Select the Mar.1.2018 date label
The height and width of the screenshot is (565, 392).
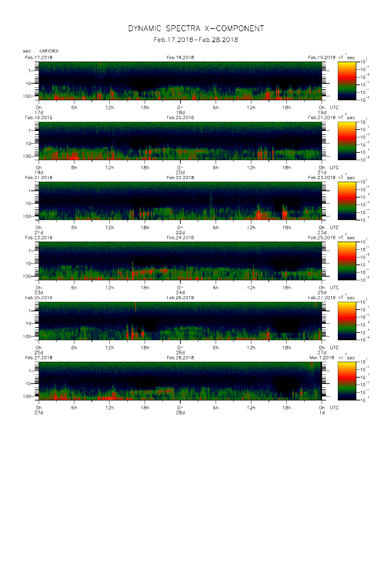(x=322, y=358)
